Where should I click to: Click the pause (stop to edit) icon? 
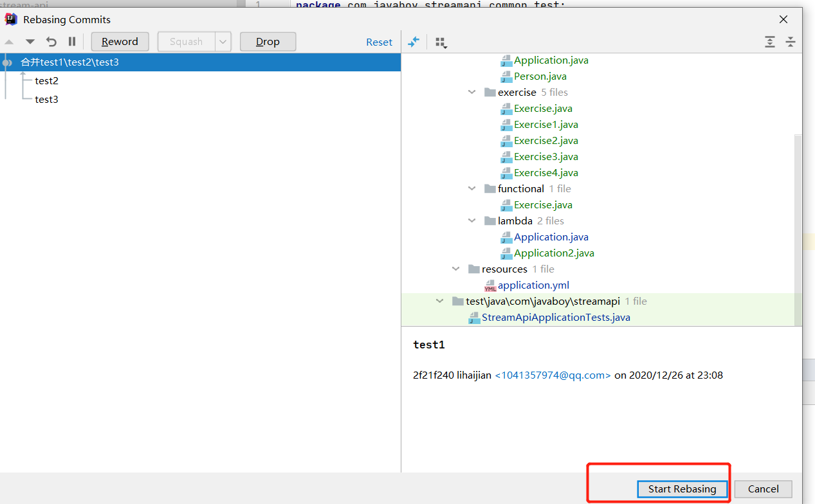click(x=72, y=42)
